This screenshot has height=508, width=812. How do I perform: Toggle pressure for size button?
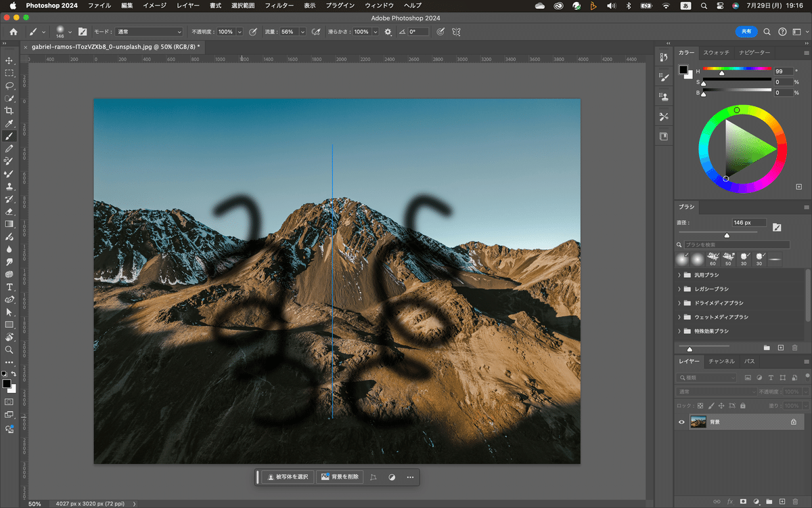pyautogui.click(x=441, y=32)
